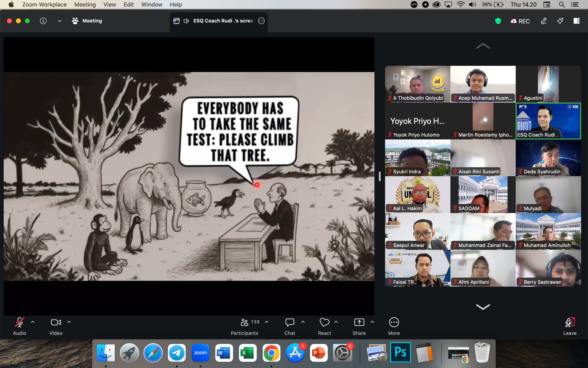588x368 pixels.
Task: Open Safari from the Dock
Action: [x=153, y=353]
